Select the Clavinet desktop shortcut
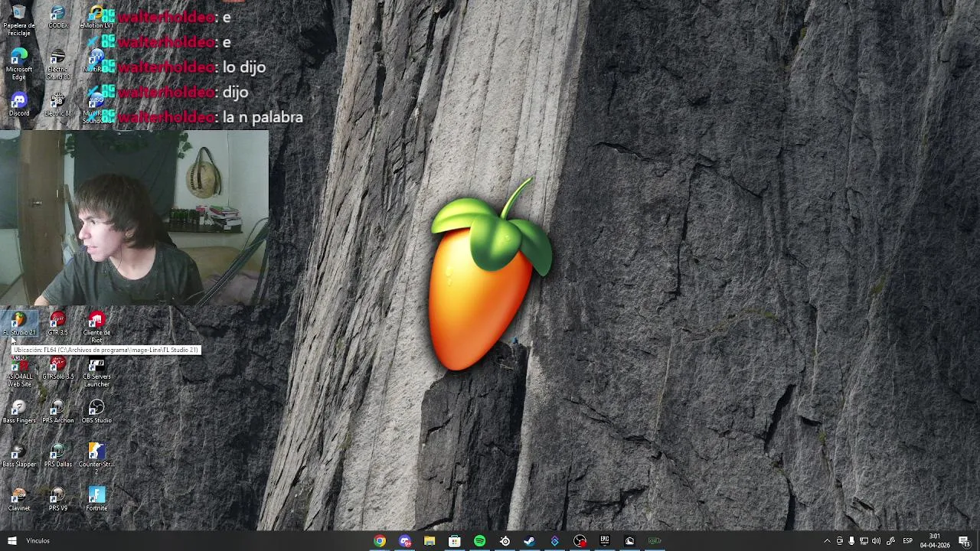Image resolution: width=980 pixels, height=551 pixels. (19, 499)
